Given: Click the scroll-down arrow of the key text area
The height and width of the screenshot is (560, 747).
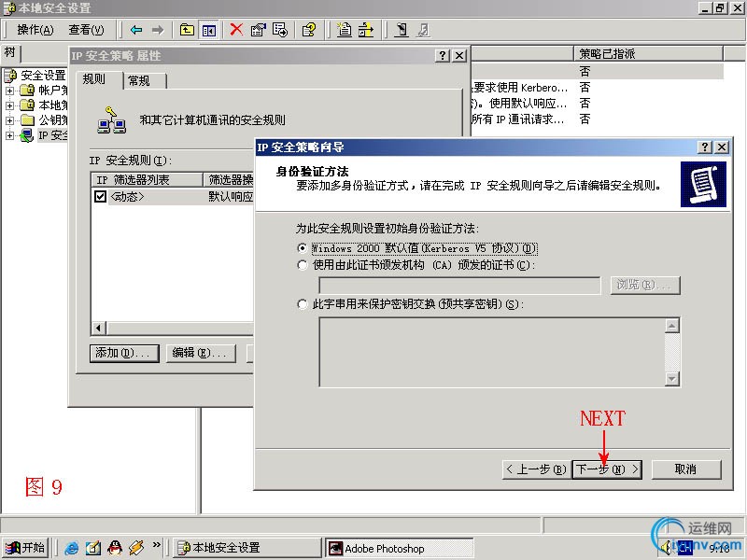Looking at the screenshot, I should 671,379.
